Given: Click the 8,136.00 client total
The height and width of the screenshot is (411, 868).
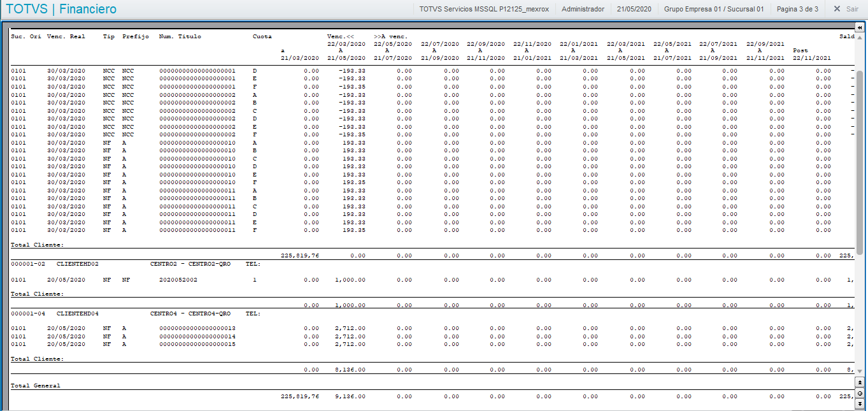Looking at the screenshot, I should (350, 369).
